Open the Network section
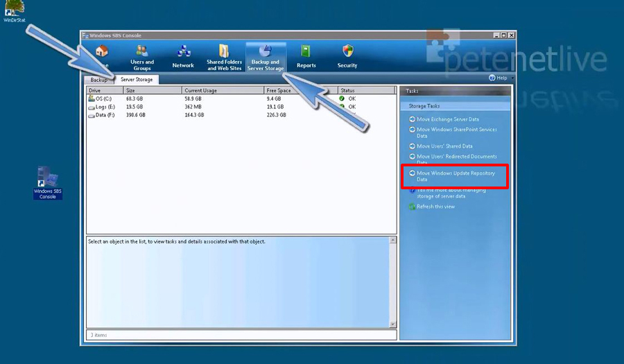The image size is (624, 364). click(183, 58)
